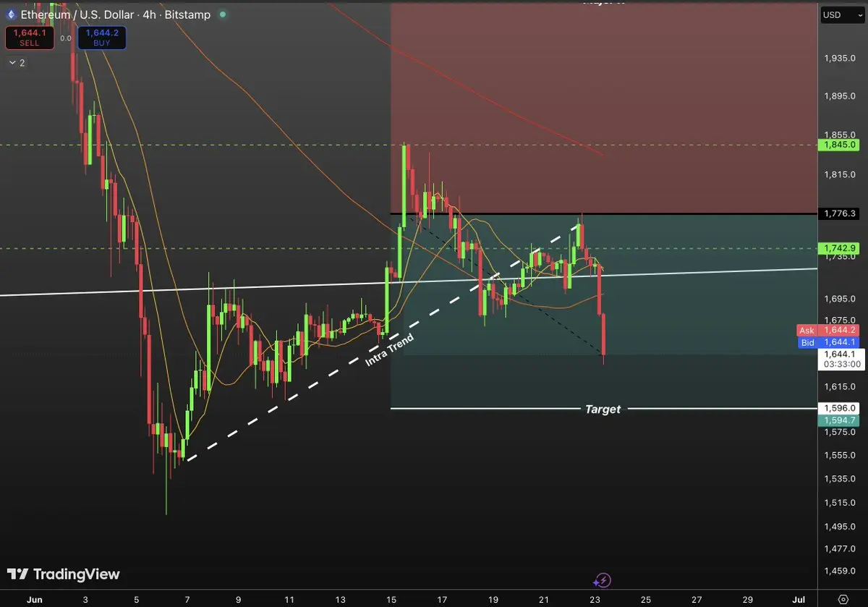Click the 1,776.3 price axis label

click(x=838, y=213)
